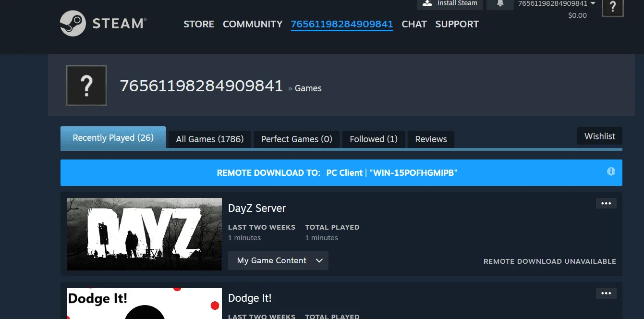The width and height of the screenshot is (644, 319).
Task: Click the PC Client WIN-15POFHGMIPB remote download target
Action: (392, 172)
